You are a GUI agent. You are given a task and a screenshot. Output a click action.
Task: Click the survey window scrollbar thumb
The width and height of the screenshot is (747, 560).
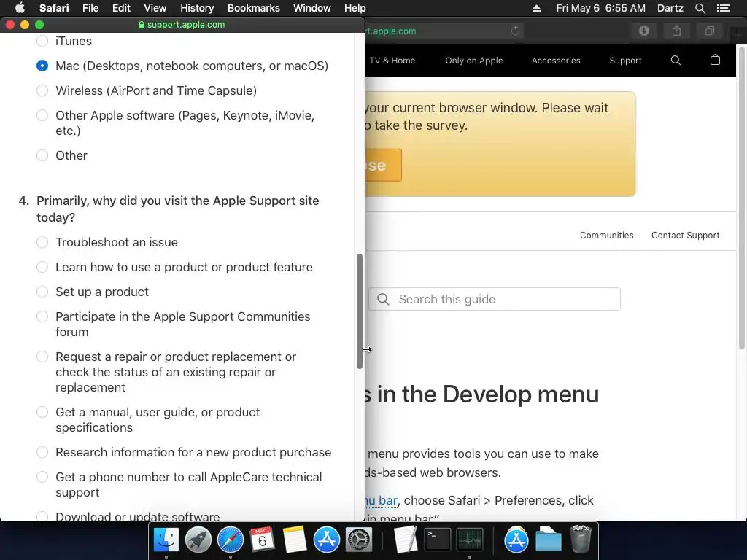point(360,311)
